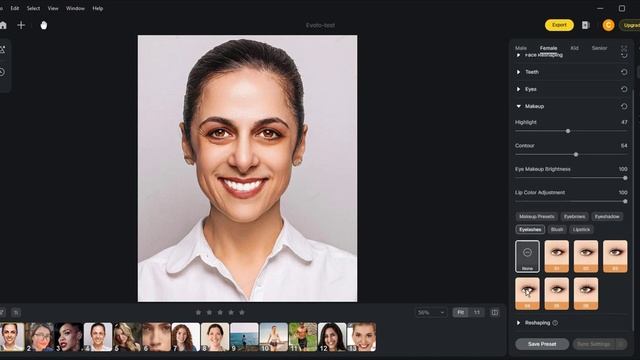Open the zoom percentage dropdown
Viewport: 640px width, 360px height.
[431, 313]
